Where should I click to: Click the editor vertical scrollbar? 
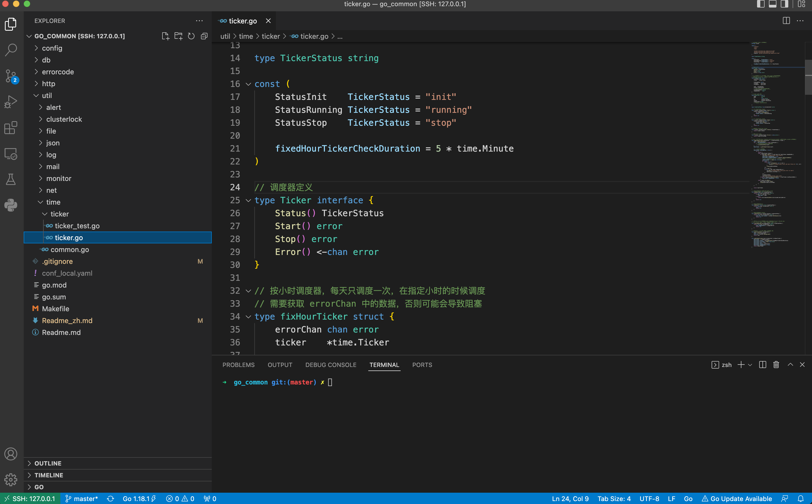(x=808, y=77)
